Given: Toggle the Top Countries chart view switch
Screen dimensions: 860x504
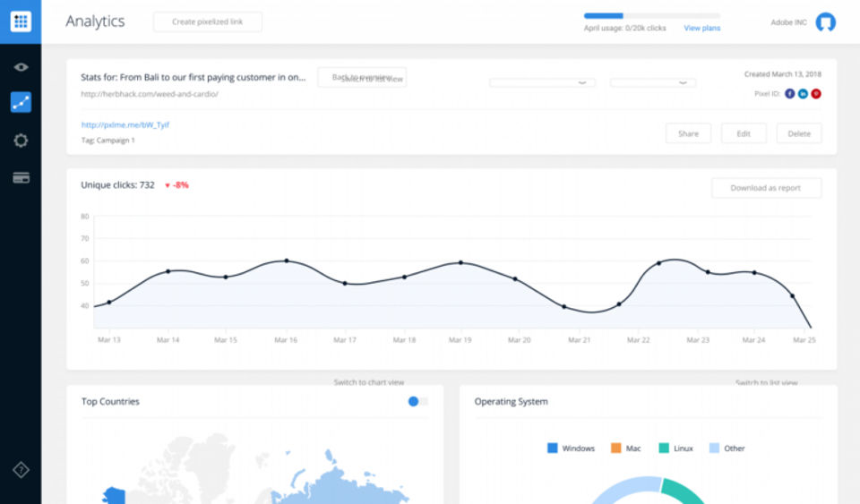Looking at the screenshot, I should coord(417,402).
